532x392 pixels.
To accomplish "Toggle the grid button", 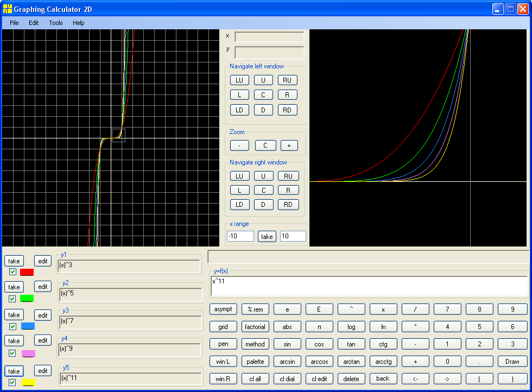I will click(223, 326).
